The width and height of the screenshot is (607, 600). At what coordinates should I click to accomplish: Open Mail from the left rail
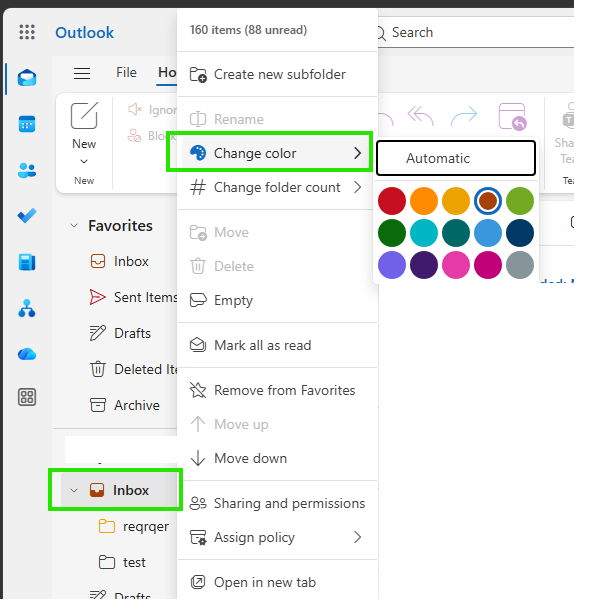click(x=27, y=78)
